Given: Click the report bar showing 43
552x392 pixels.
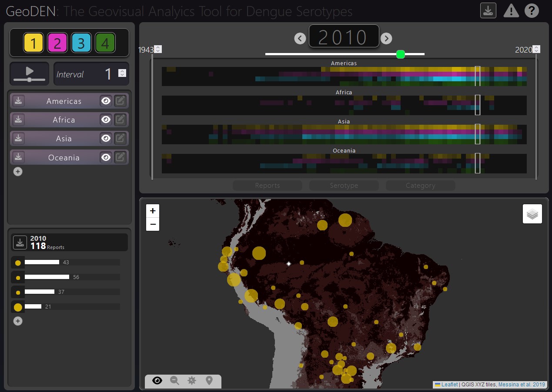Looking at the screenshot, I should (x=72, y=262).
